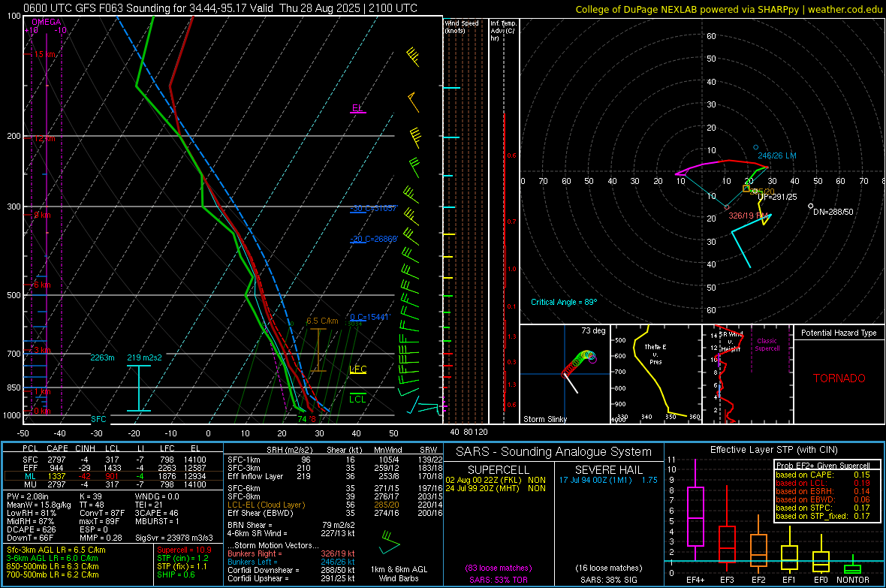Click the '0 C=15441'' freezing level label
This screenshot has height=588, width=886.
click(x=369, y=317)
